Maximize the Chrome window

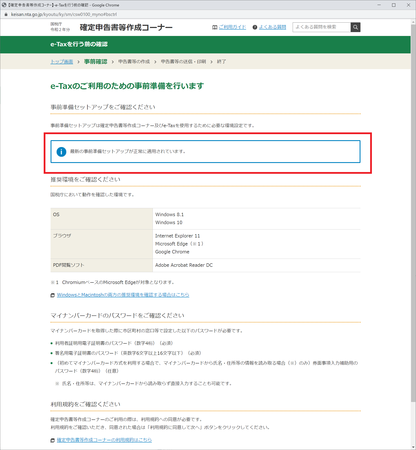point(394,5)
